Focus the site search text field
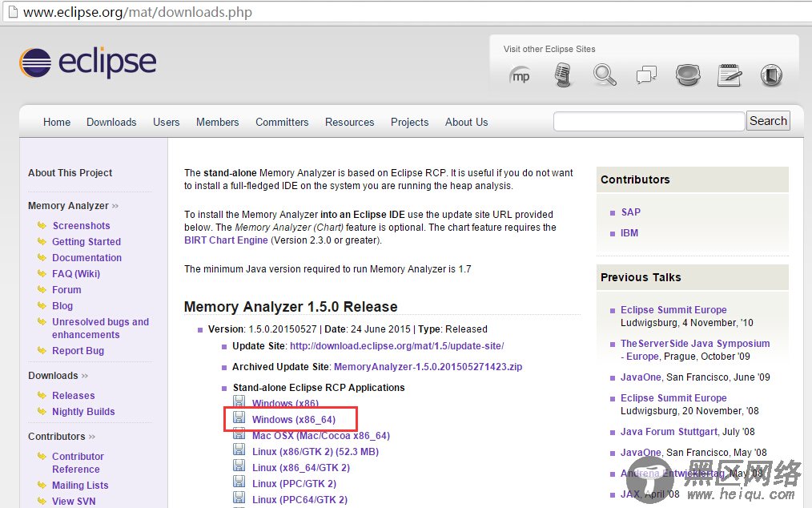 (649, 121)
